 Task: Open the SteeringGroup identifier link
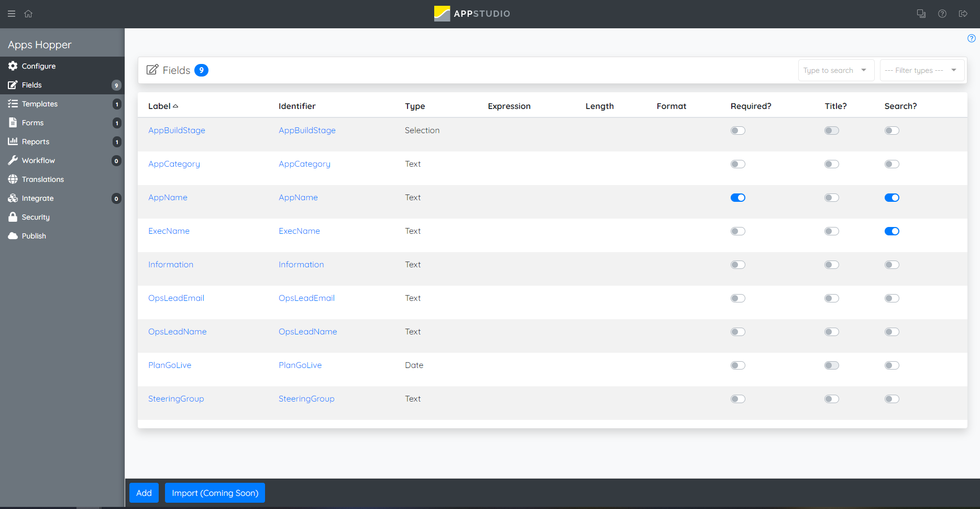(x=306, y=398)
